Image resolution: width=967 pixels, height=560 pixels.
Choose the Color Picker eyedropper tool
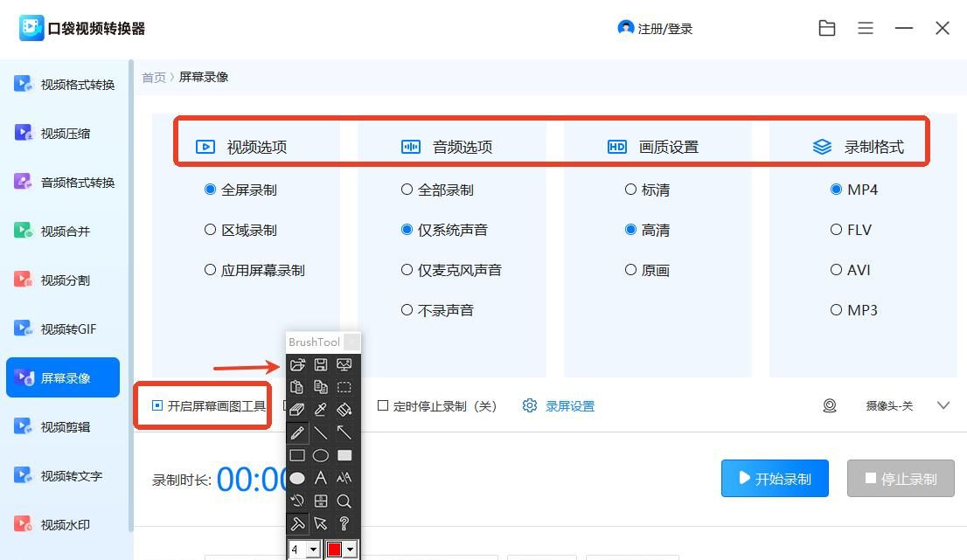click(x=320, y=410)
